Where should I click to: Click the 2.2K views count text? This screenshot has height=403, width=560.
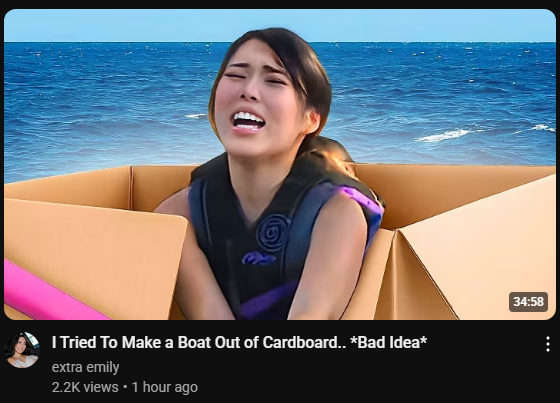[85, 387]
